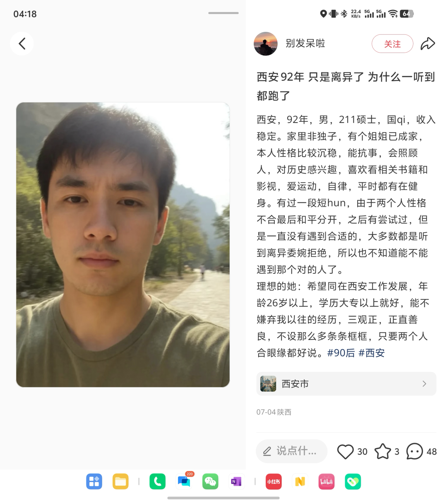Launch yellow file manager in dock
Viewport: 447px width, 504px height.
(x=120, y=481)
